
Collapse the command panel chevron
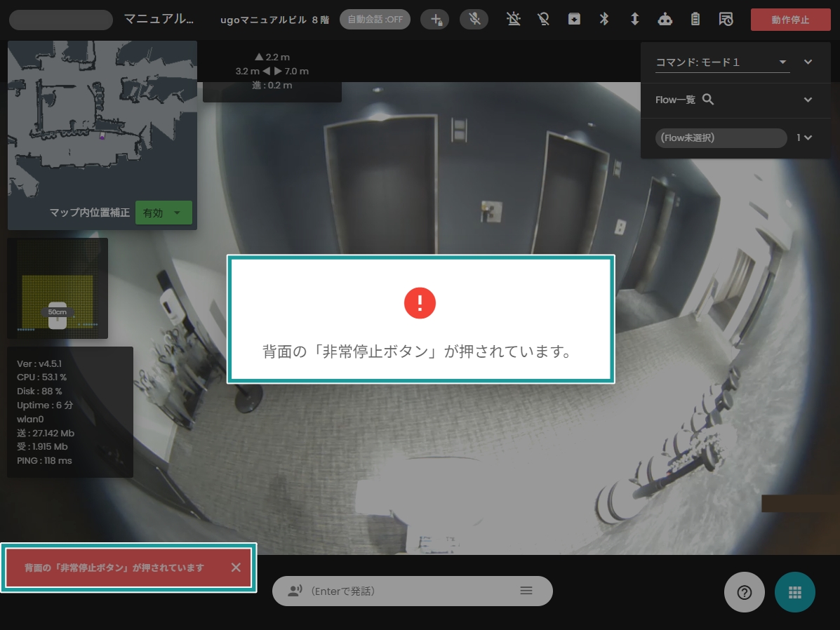808,62
